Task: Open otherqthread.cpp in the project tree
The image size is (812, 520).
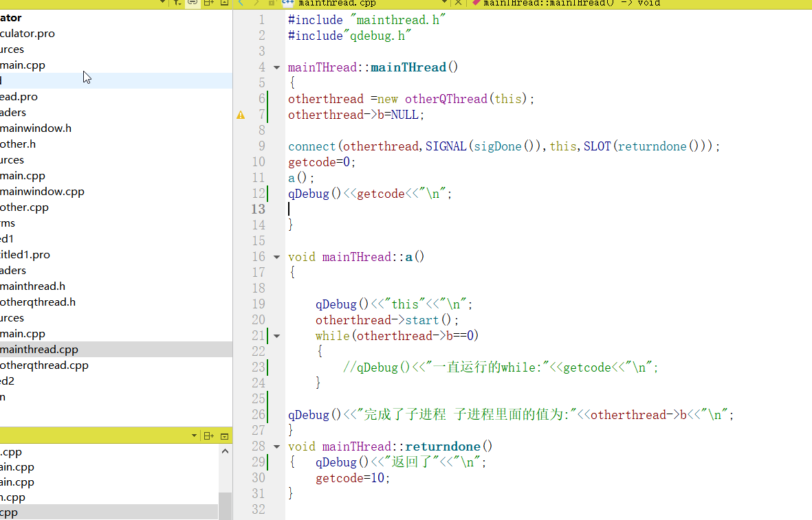Action: (x=44, y=365)
